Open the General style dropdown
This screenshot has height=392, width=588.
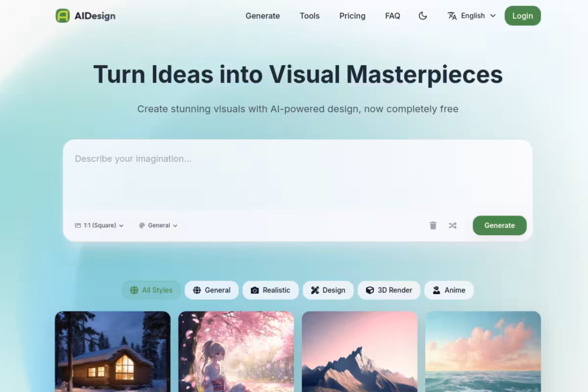point(158,225)
